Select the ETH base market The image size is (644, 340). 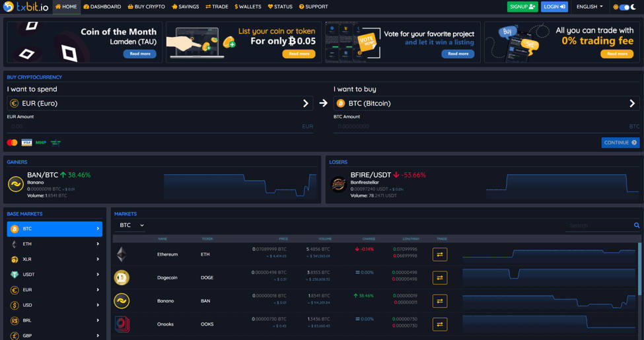55,244
